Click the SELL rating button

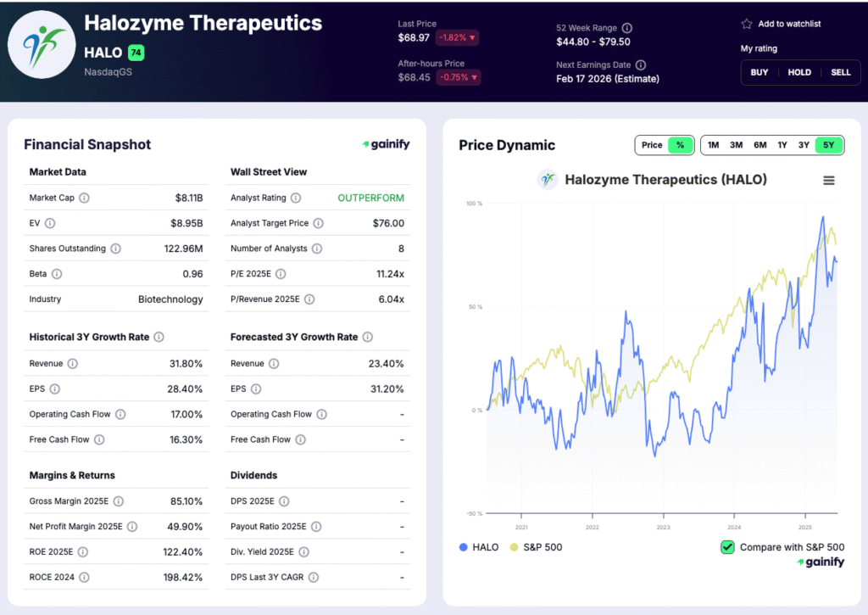[x=840, y=72]
